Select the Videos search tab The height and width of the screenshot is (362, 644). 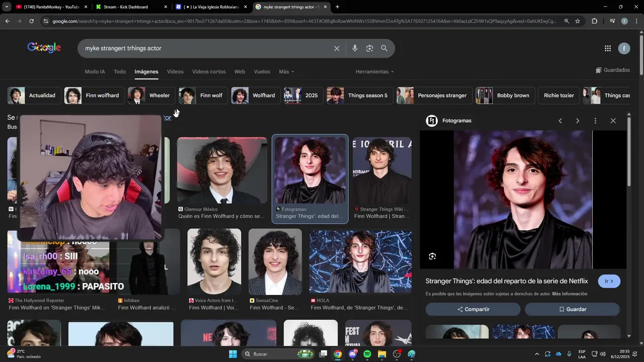pos(175,72)
